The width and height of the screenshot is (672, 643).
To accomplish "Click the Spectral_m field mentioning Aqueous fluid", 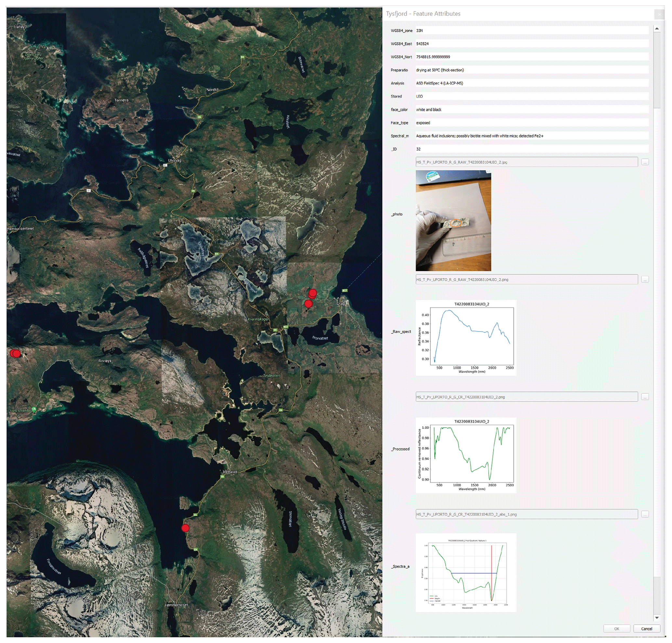I will pyautogui.click(x=532, y=136).
